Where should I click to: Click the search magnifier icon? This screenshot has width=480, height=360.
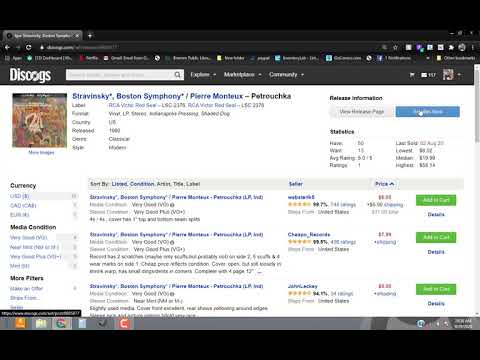pyautogui.click(x=178, y=75)
